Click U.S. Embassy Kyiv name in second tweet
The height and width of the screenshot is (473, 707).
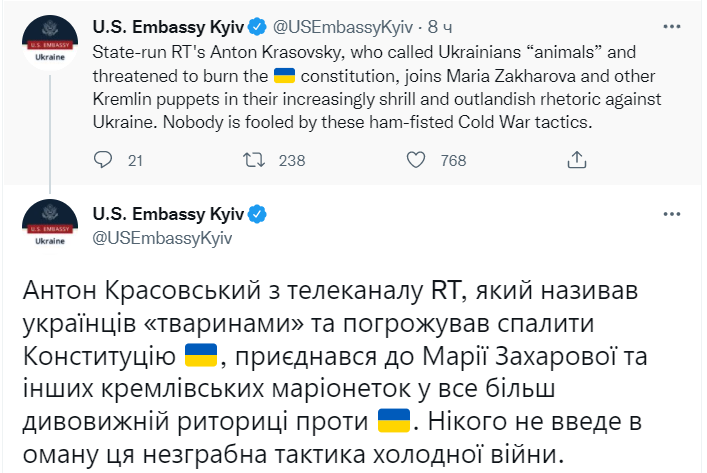click(x=168, y=214)
